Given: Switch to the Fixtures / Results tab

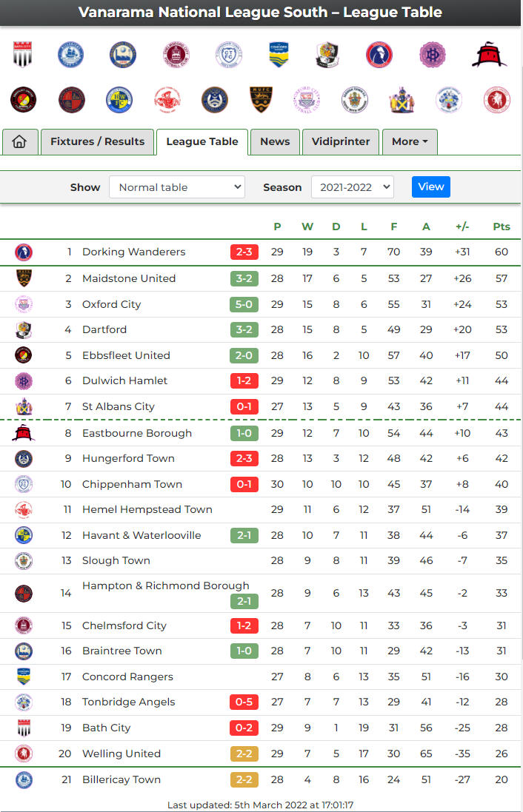Looking at the screenshot, I should pyautogui.click(x=97, y=141).
